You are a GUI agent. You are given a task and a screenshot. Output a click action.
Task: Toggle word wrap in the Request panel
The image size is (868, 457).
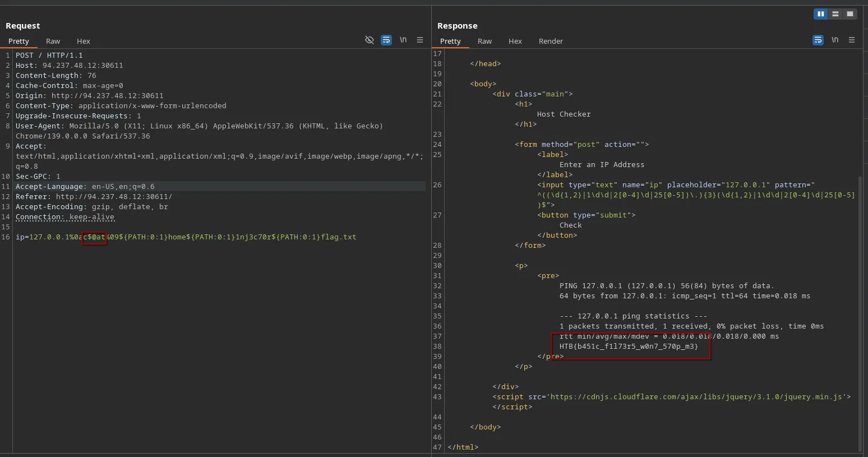tap(386, 40)
